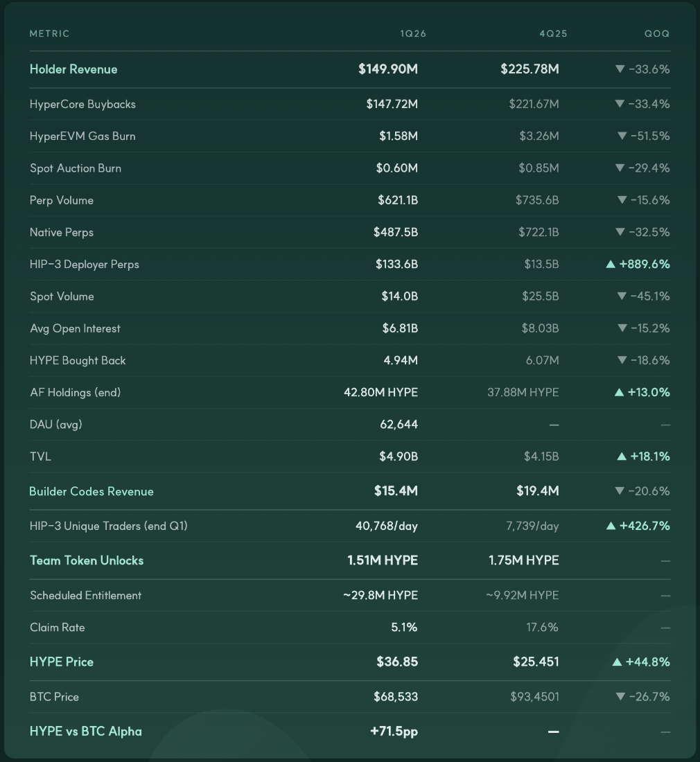Select the HYPE vs BTC Alpha label
The width and height of the screenshot is (700, 762).
[x=85, y=732]
